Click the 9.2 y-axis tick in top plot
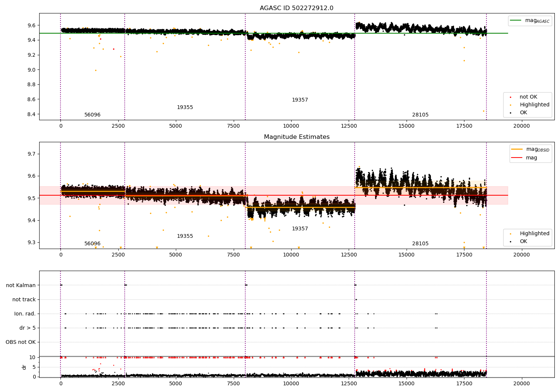Viewport: 560px width, 392px height. pyautogui.click(x=31, y=55)
